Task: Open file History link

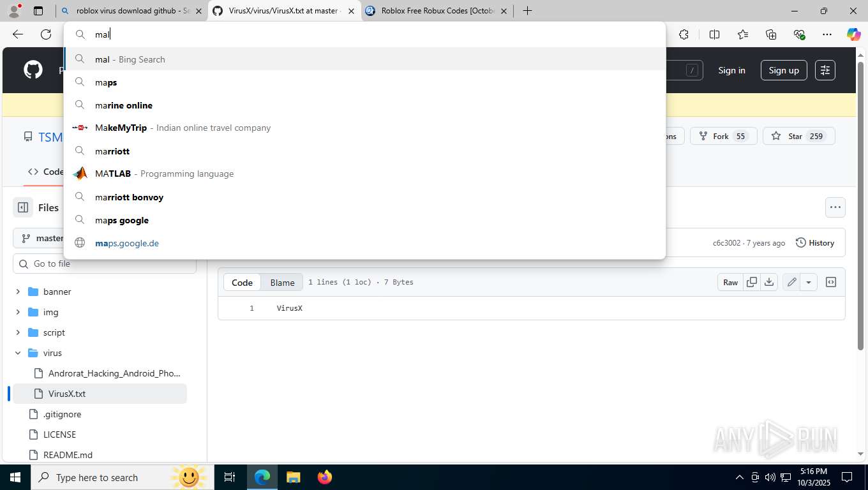Action: coord(815,242)
